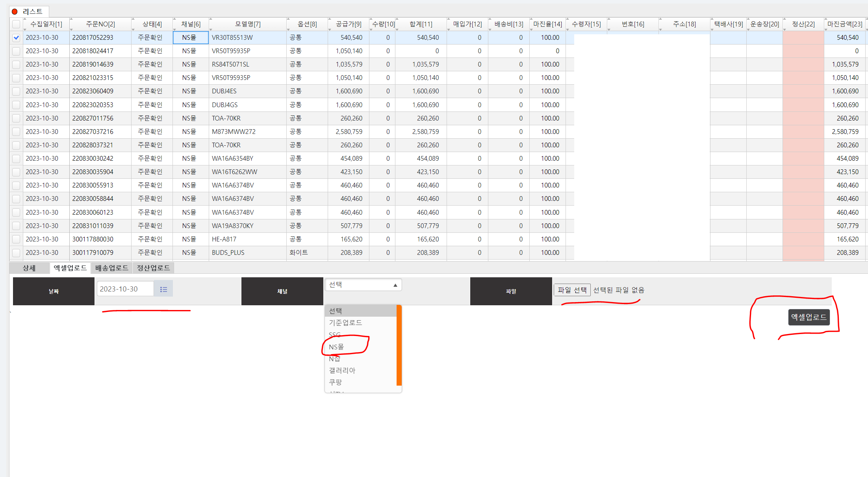Collapse the 채널 선택 dropdown arrow
Image resolution: width=868 pixels, height=477 pixels.
(395, 285)
